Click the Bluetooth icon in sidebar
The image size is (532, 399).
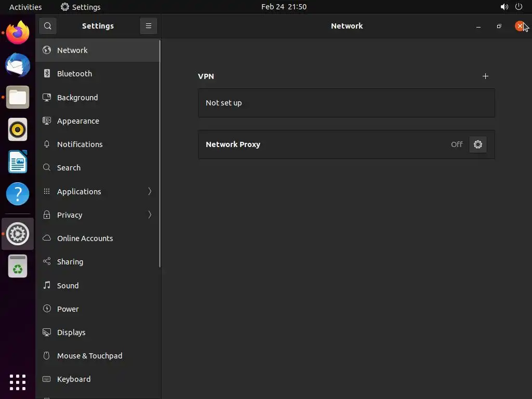47,74
